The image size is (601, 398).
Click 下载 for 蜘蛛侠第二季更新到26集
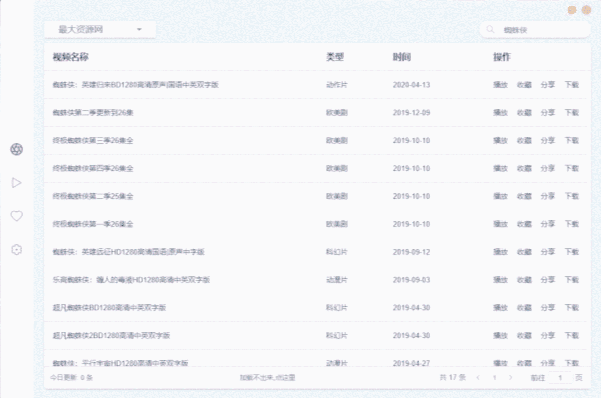tap(571, 113)
